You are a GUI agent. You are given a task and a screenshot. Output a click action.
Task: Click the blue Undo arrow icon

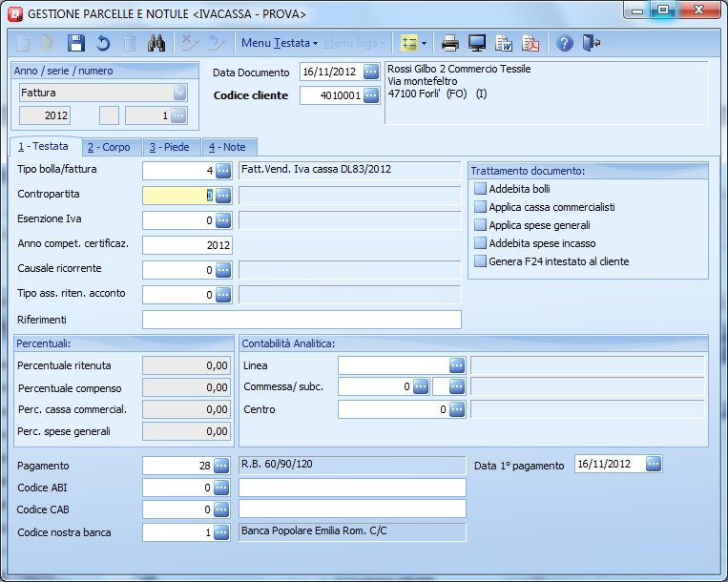(x=103, y=43)
